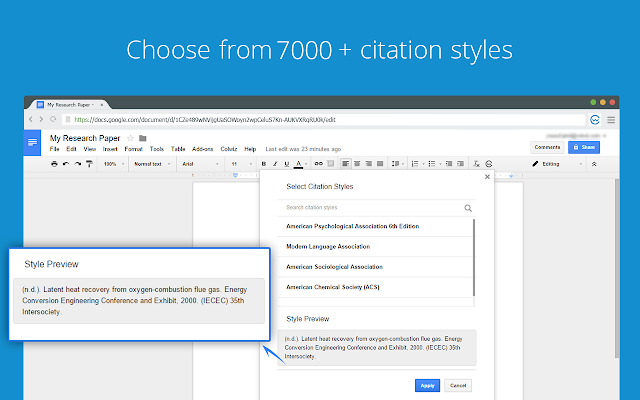The width and height of the screenshot is (640, 400).
Task: Select Right align
Action: tap(369, 164)
